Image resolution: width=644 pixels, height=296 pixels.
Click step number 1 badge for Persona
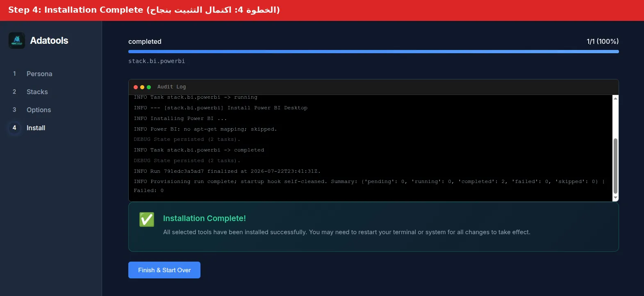[x=14, y=74]
